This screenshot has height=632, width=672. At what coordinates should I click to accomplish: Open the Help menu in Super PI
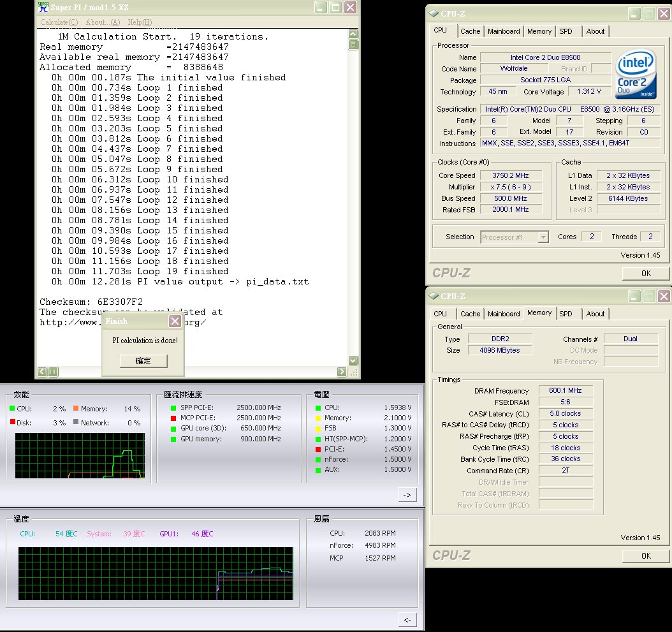(x=140, y=22)
